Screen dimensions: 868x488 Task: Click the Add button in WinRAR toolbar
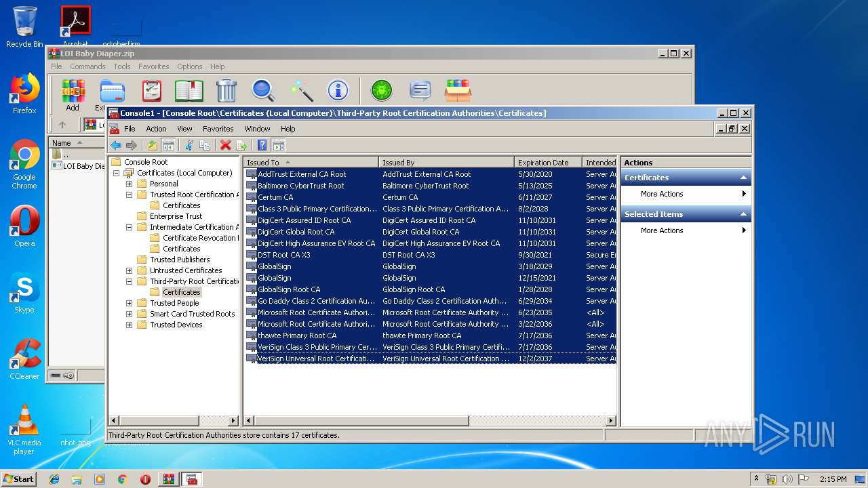point(73,95)
